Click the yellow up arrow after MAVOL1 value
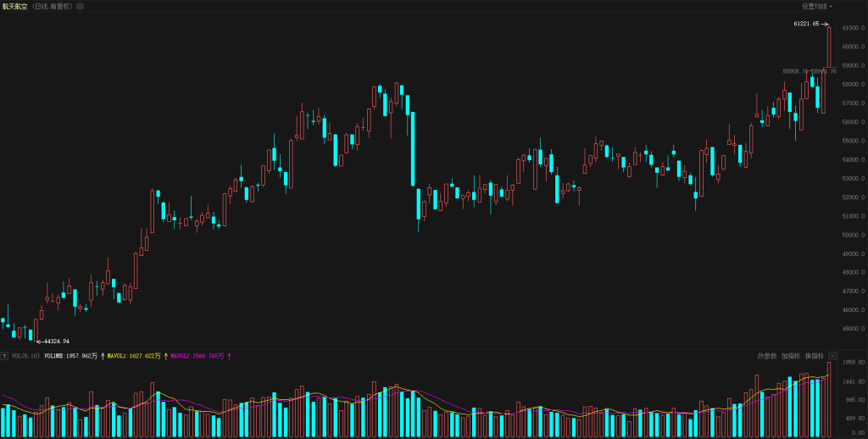The width and height of the screenshot is (868, 439). click(x=165, y=356)
